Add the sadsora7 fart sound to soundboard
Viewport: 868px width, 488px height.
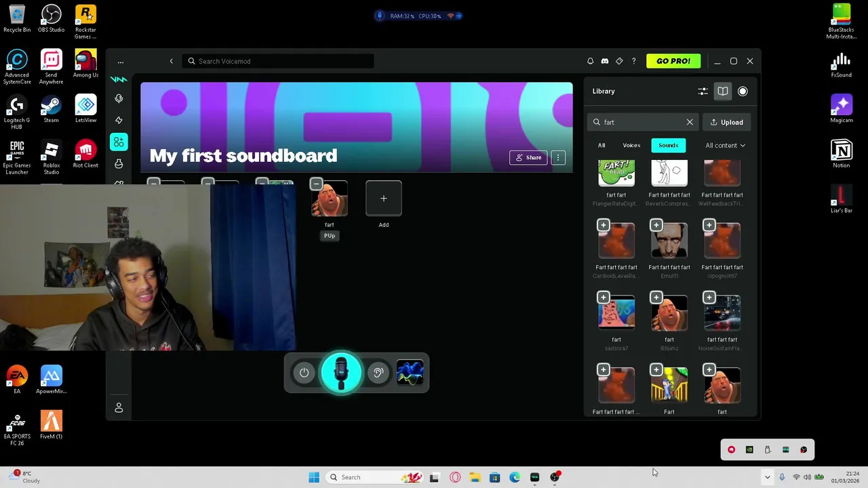click(x=603, y=297)
